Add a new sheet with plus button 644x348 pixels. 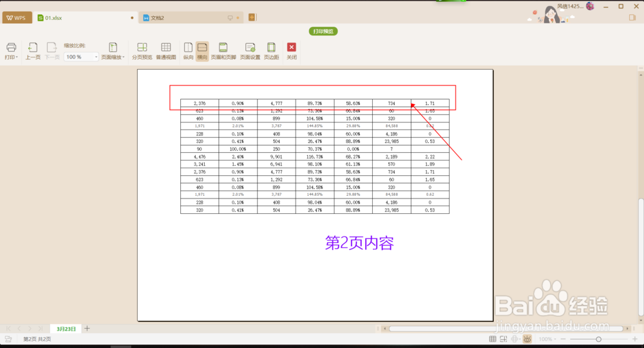click(87, 328)
